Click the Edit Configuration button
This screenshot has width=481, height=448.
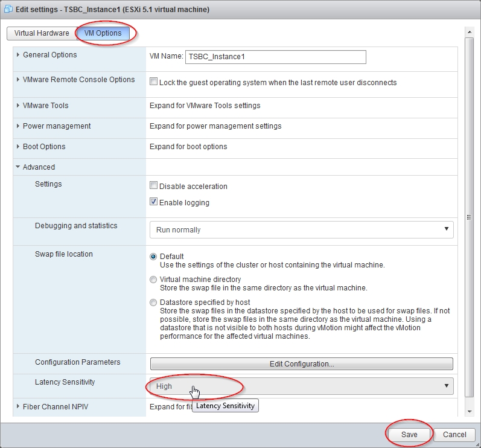[301, 364]
